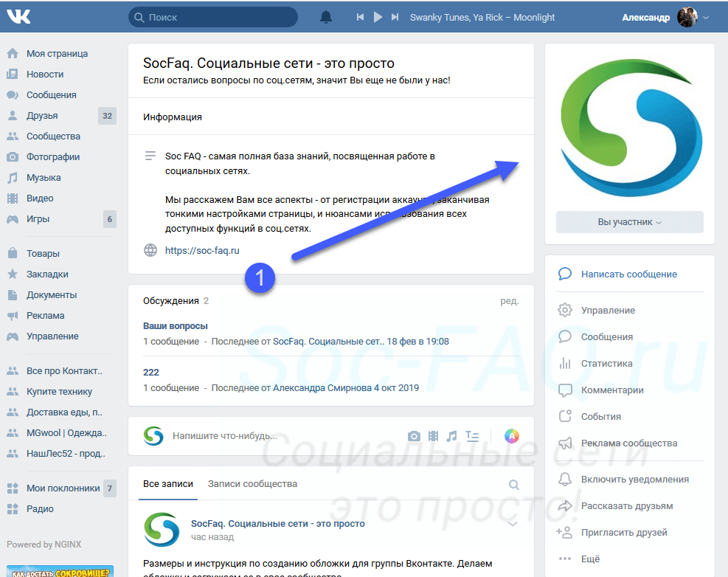This screenshot has width=728, height=577.
Task: Open Сообщения in the community menu
Action: [x=607, y=336]
